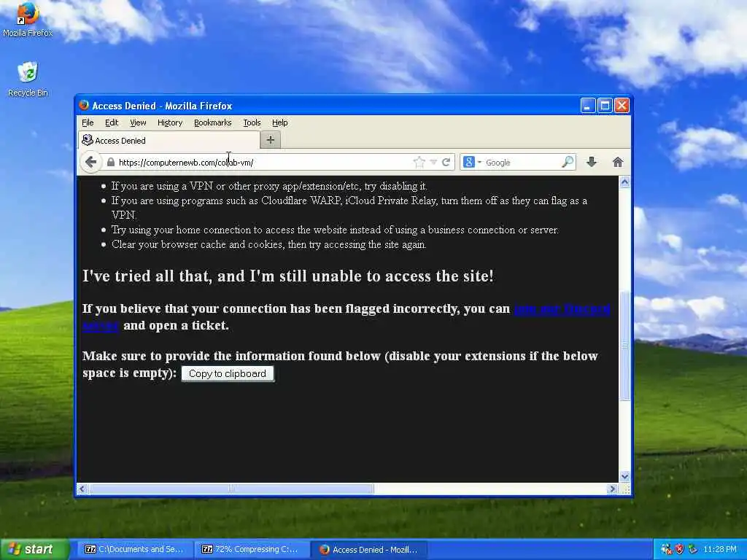
Task: Click the vertical scrollbar down arrow
Action: pyautogui.click(x=624, y=476)
